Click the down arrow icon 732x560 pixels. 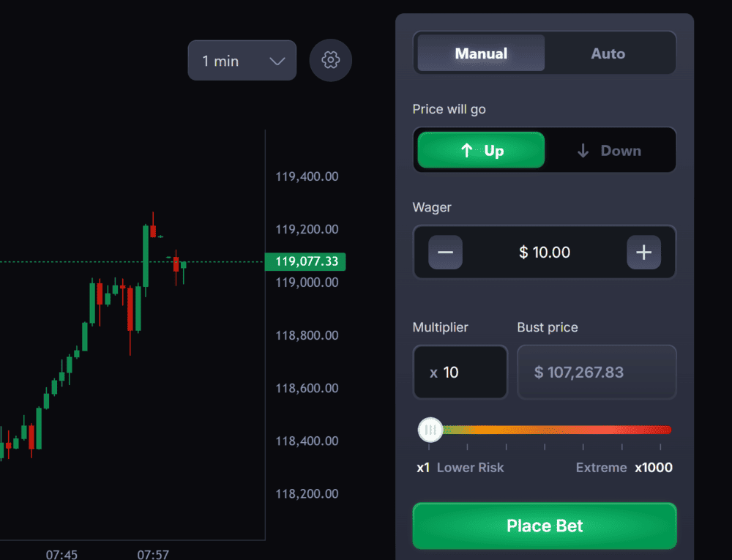tap(583, 151)
